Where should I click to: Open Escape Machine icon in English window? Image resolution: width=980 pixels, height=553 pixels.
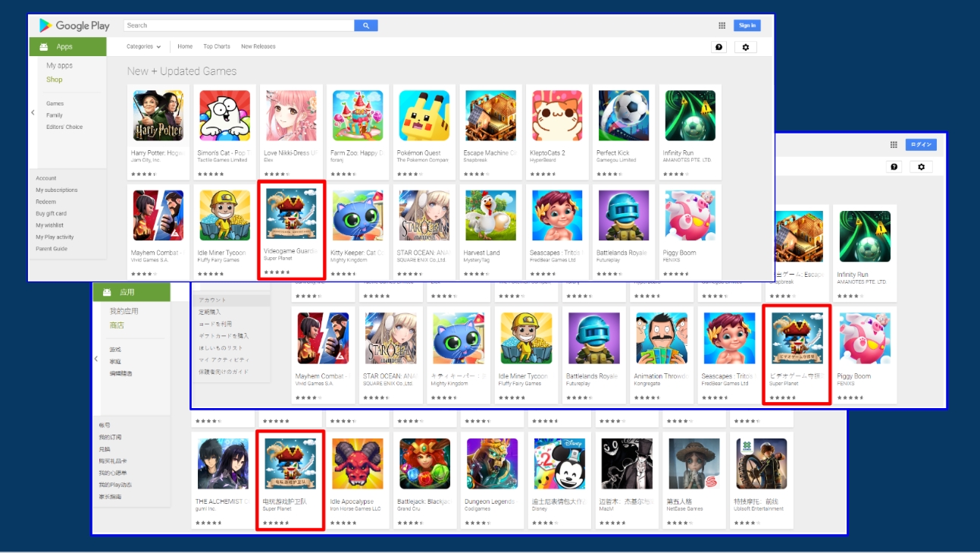click(x=490, y=116)
